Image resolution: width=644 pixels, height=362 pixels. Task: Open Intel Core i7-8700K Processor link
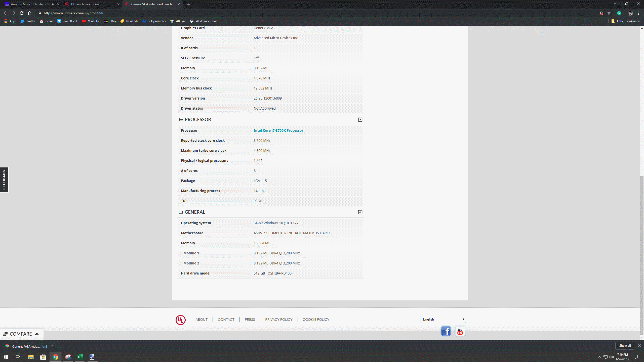pyautogui.click(x=278, y=130)
